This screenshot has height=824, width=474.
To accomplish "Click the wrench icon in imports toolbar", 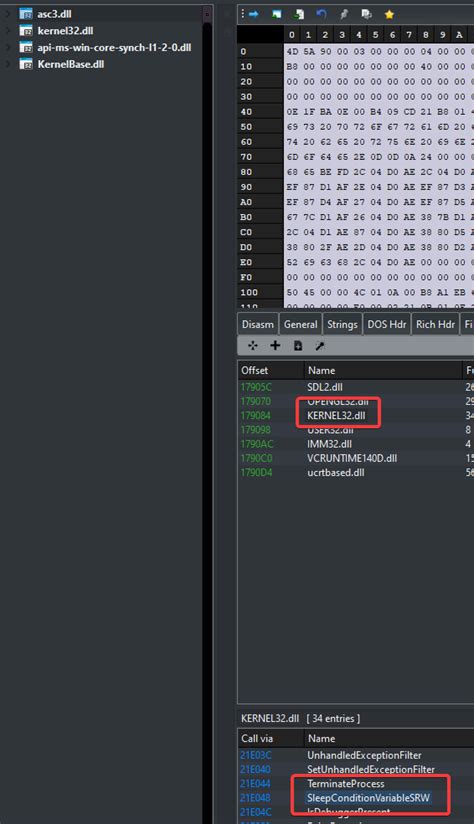I will [320, 345].
